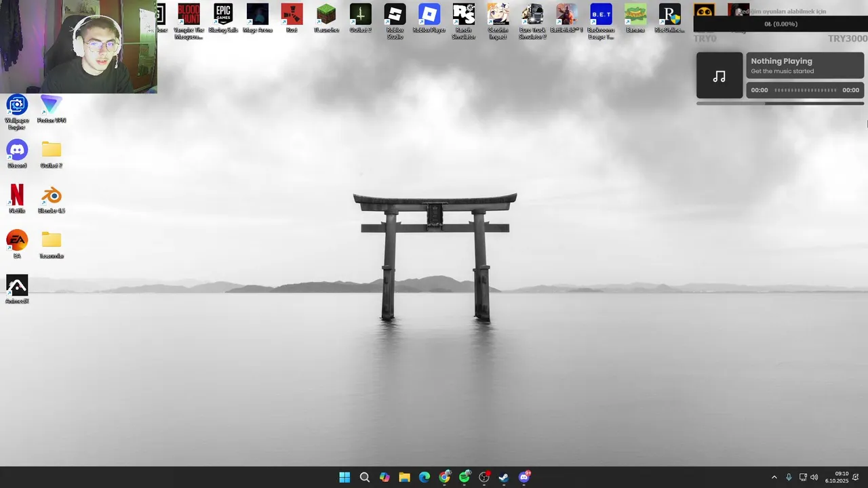The height and width of the screenshot is (488, 868).
Task: Select the Rise Online shortcut
Action: pos(670,18)
